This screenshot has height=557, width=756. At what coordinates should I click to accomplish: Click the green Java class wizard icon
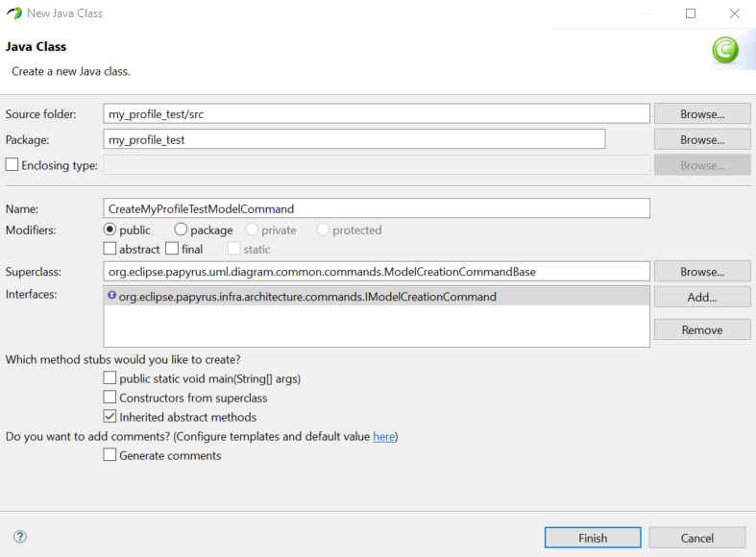point(725,50)
